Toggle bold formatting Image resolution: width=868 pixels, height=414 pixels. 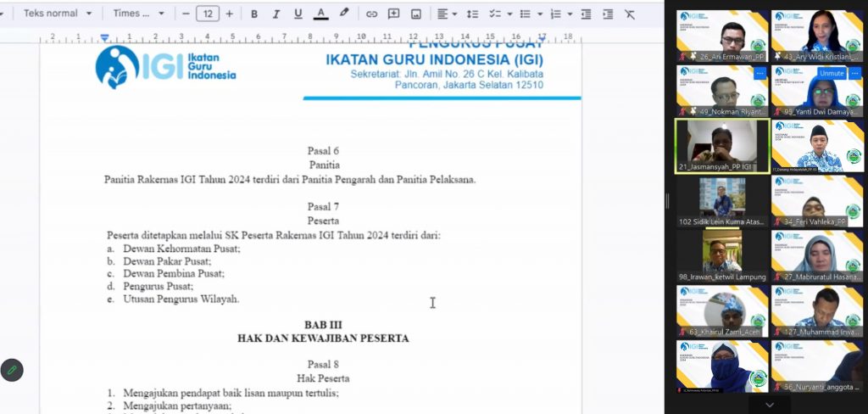254,14
